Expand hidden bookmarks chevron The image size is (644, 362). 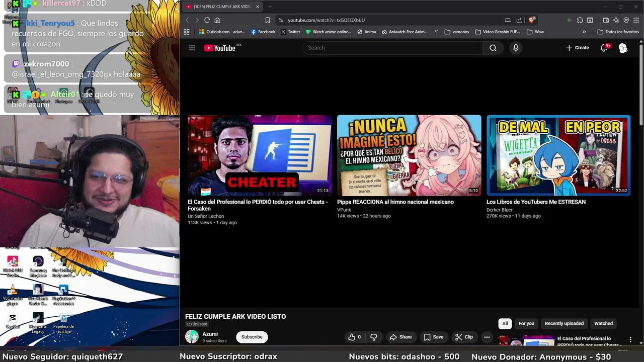(x=584, y=32)
